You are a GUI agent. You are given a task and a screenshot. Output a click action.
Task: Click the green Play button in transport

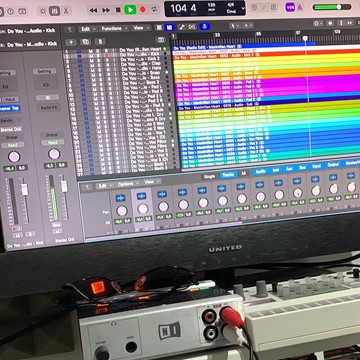pos(130,9)
